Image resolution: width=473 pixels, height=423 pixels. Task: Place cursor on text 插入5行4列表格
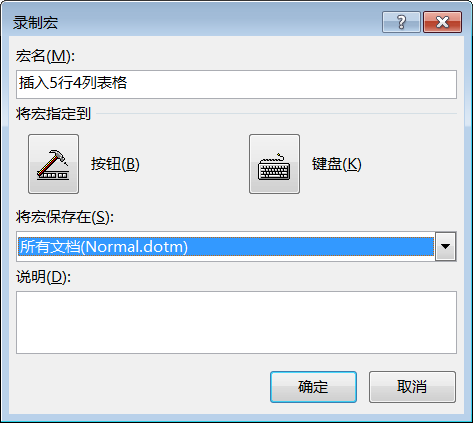click(x=73, y=83)
